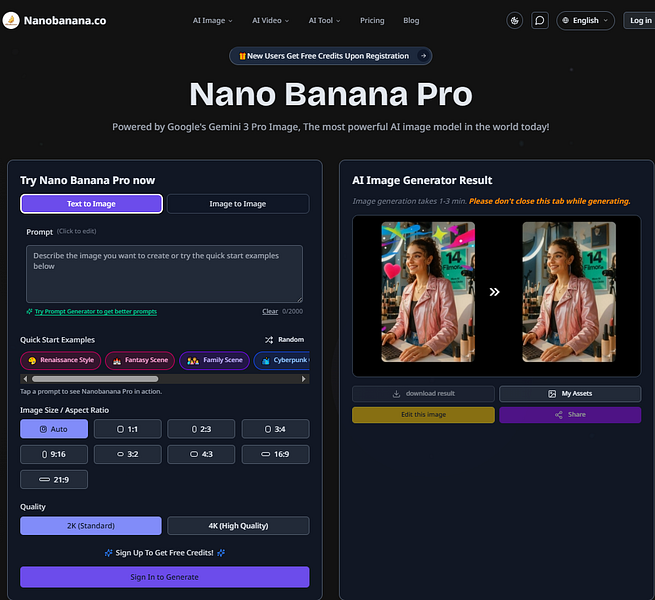Select the 1:1 aspect ratio
This screenshot has width=655, height=600.
(x=128, y=429)
